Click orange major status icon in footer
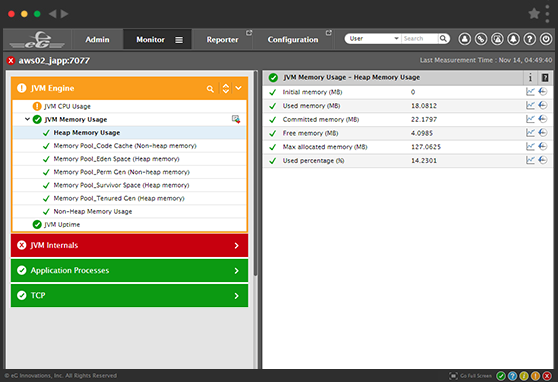 535,376
